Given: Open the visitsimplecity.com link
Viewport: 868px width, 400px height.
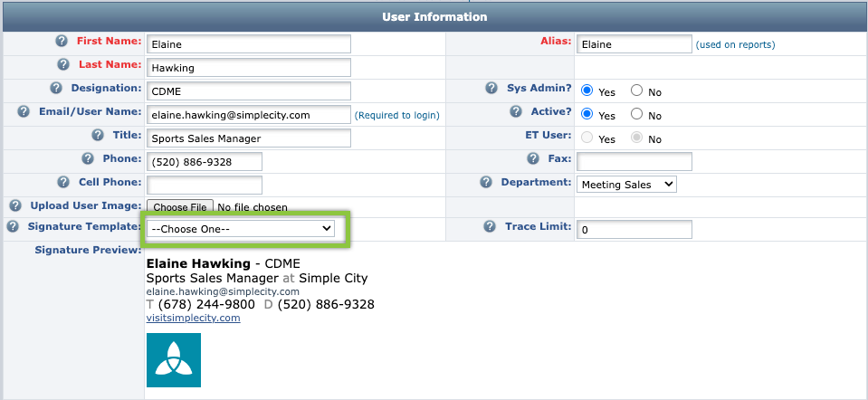Looking at the screenshot, I should [193, 319].
